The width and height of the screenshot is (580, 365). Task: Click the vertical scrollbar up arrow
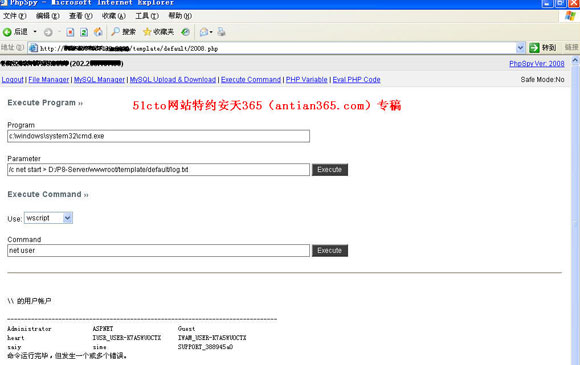[575, 61]
